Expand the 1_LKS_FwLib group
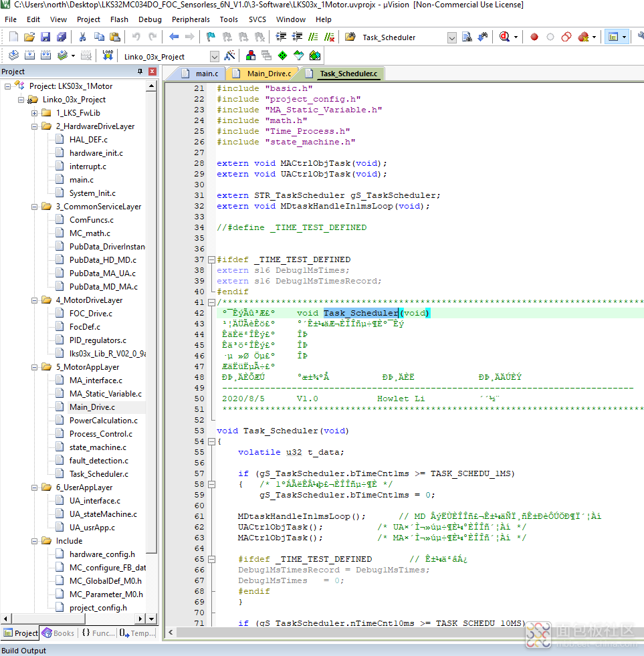Image resolution: width=644 pixels, height=656 pixels. 34,113
